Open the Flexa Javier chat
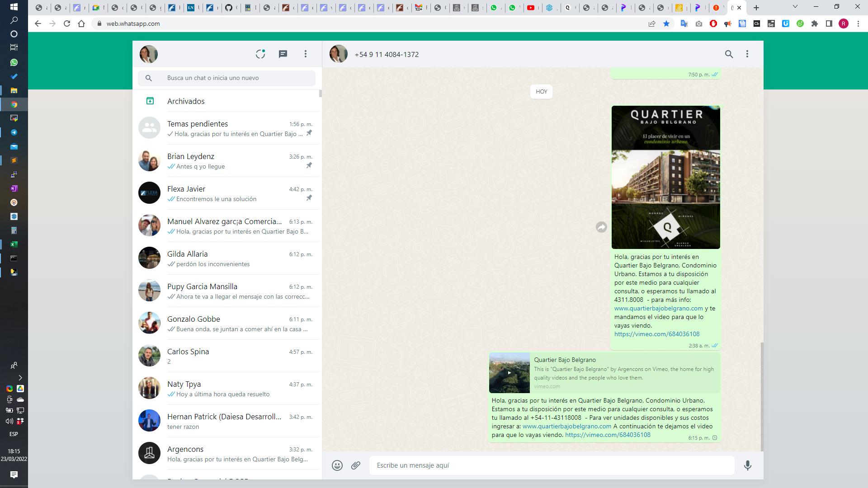 pyautogui.click(x=226, y=193)
